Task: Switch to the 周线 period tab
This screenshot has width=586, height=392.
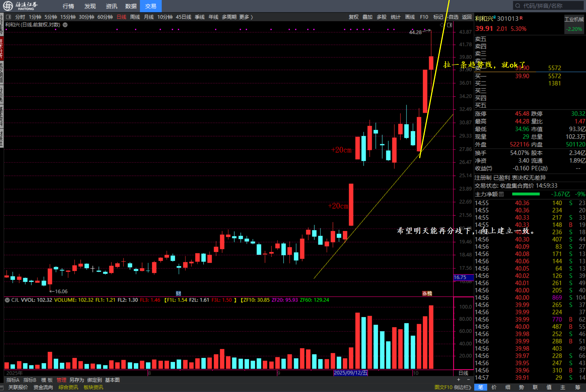Action: coord(135,17)
